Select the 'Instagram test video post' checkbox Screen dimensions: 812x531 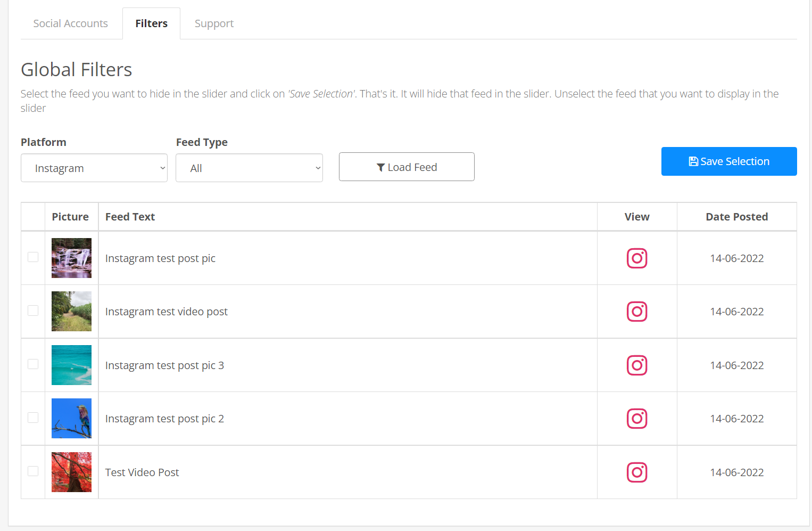[x=33, y=311]
